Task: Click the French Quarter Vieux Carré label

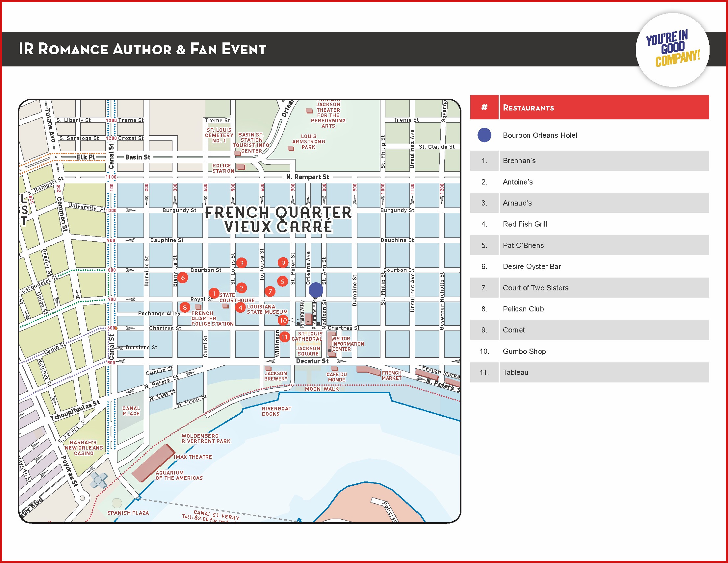Action: 278,219
